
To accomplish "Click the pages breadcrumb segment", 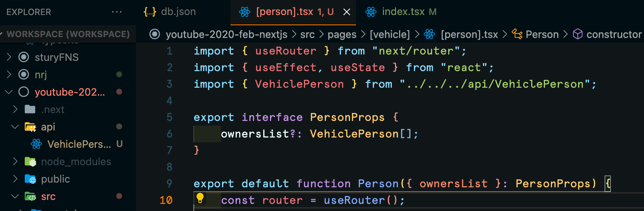I will [x=342, y=34].
